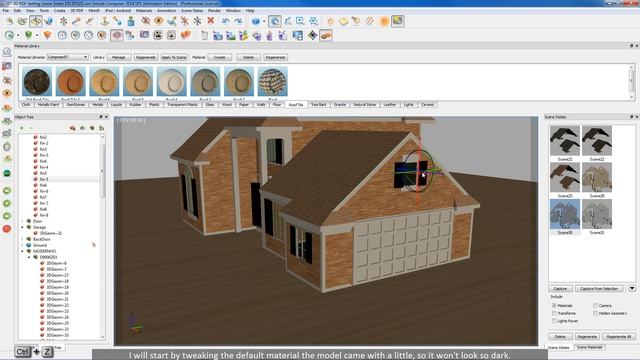Expand the BackDoor node in Object Tree
Viewport: 640px width, 360px height.
[22, 239]
